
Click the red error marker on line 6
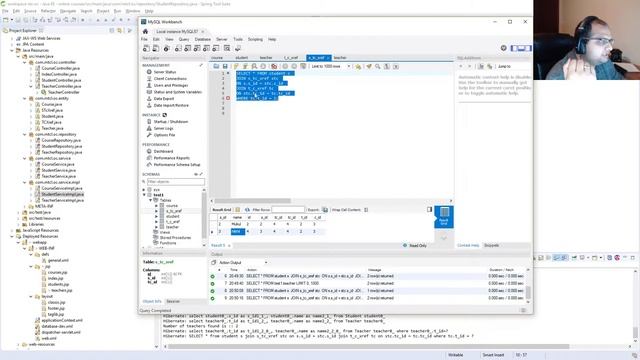(x=228, y=98)
